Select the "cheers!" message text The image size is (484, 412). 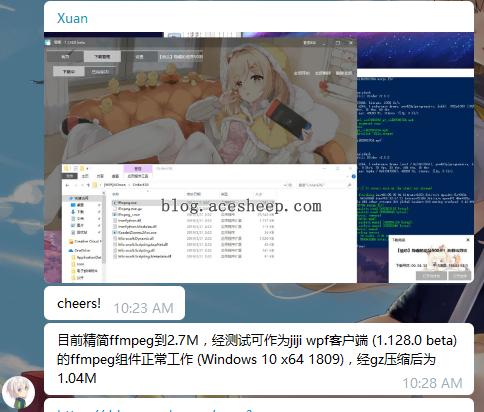(x=79, y=303)
